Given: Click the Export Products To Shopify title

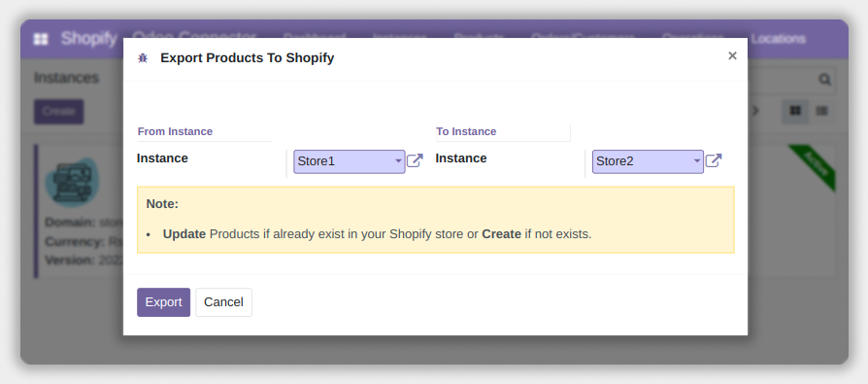Looking at the screenshot, I should 248,57.
